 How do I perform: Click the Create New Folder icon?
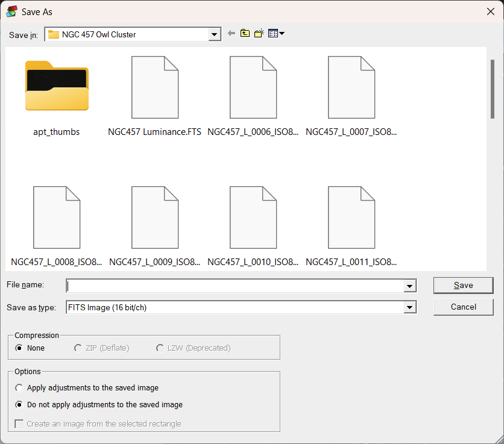(259, 33)
